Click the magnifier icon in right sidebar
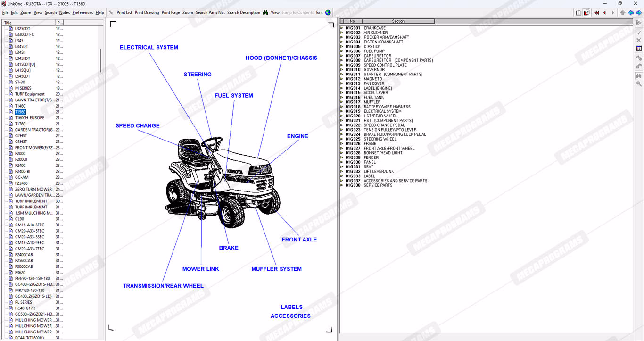Screen dimensions: 644x341 coord(639,84)
